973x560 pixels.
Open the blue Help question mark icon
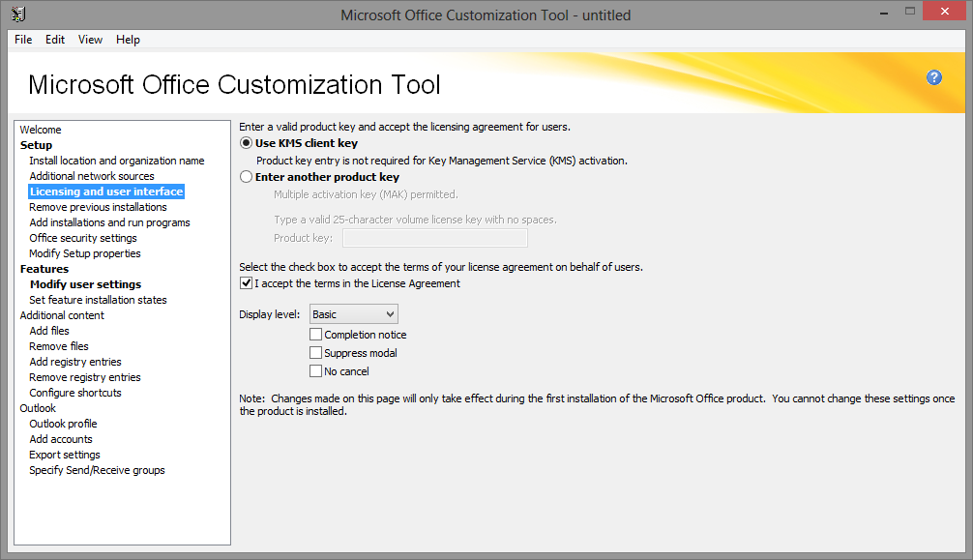click(x=934, y=77)
